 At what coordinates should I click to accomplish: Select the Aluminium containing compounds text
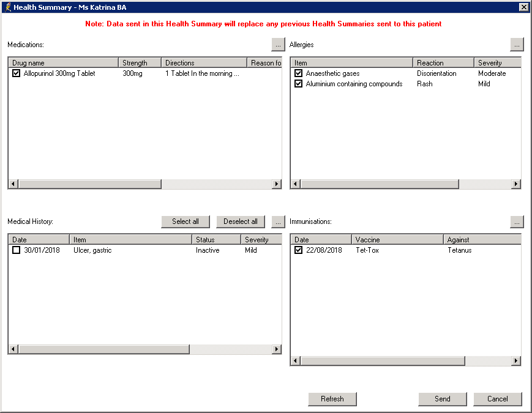[x=354, y=84]
